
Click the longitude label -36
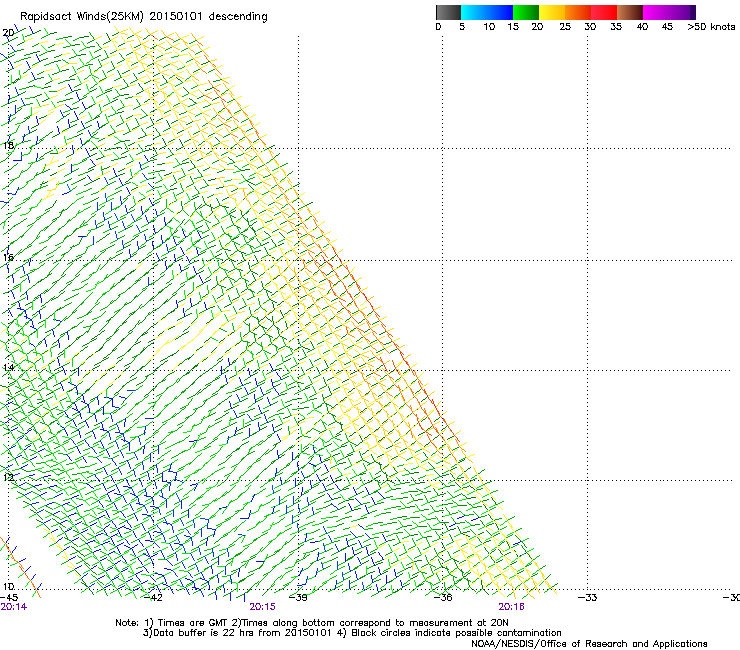[443, 598]
